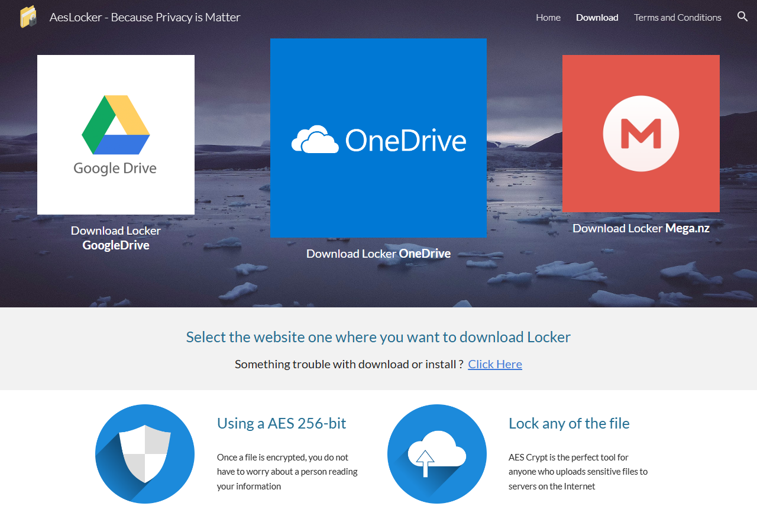This screenshot has height=532, width=757.
Task: Click the red Mega.nz logo tile
Action: pos(641,134)
